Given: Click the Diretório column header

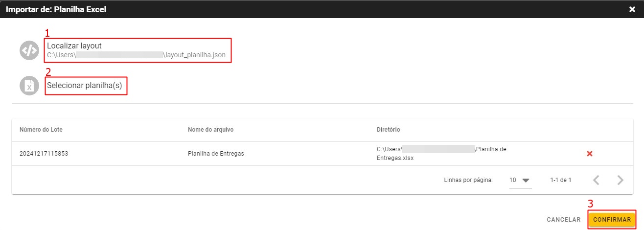Looking at the screenshot, I should pos(388,130).
